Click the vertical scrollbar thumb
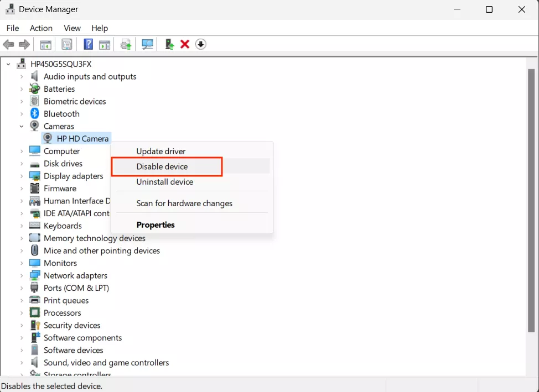 (x=531, y=201)
